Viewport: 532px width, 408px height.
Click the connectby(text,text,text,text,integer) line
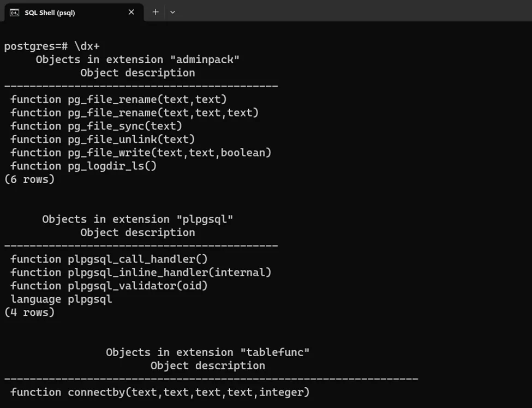point(160,392)
